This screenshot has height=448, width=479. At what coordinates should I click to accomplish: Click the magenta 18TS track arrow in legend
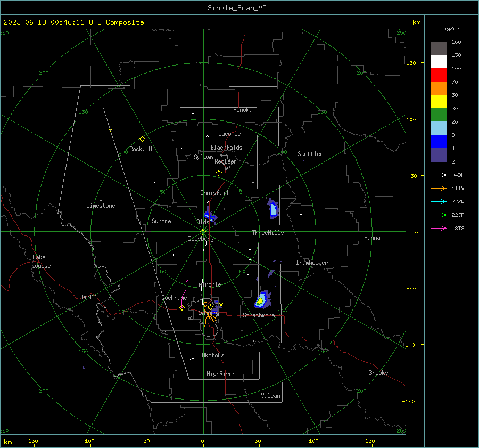pos(439,228)
